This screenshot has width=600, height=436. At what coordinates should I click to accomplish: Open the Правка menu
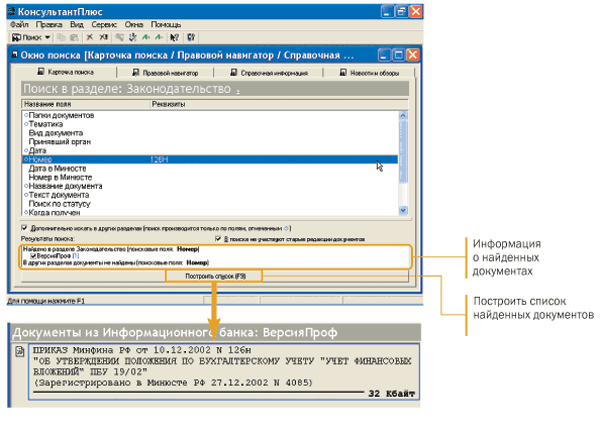(49, 24)
